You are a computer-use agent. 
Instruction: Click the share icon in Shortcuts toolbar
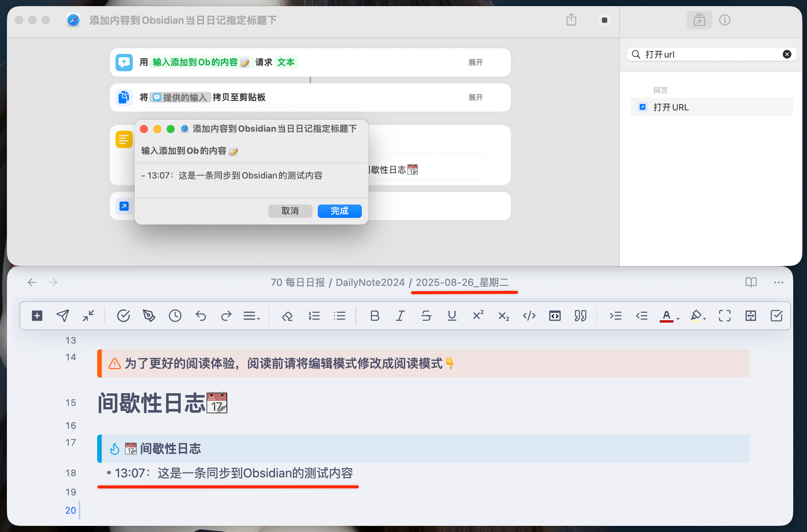click(571, 19)
